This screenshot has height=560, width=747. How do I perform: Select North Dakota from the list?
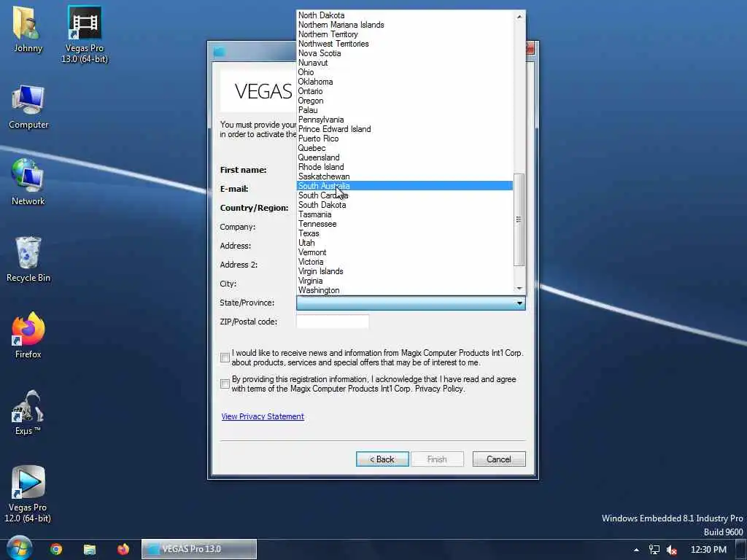404,15
